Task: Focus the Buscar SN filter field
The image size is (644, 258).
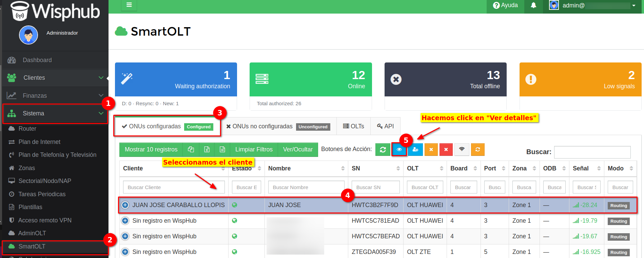Action: tap(375, 187)
